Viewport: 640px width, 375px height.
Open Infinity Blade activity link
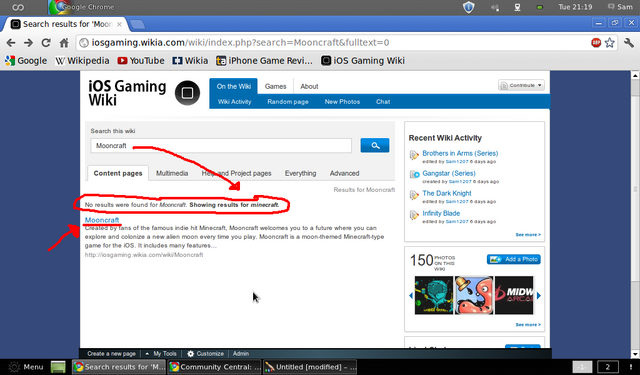coord(441,213)
